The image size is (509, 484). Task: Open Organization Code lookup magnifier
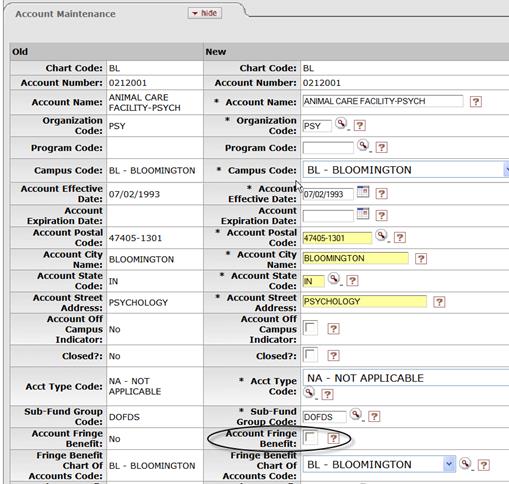341,124
